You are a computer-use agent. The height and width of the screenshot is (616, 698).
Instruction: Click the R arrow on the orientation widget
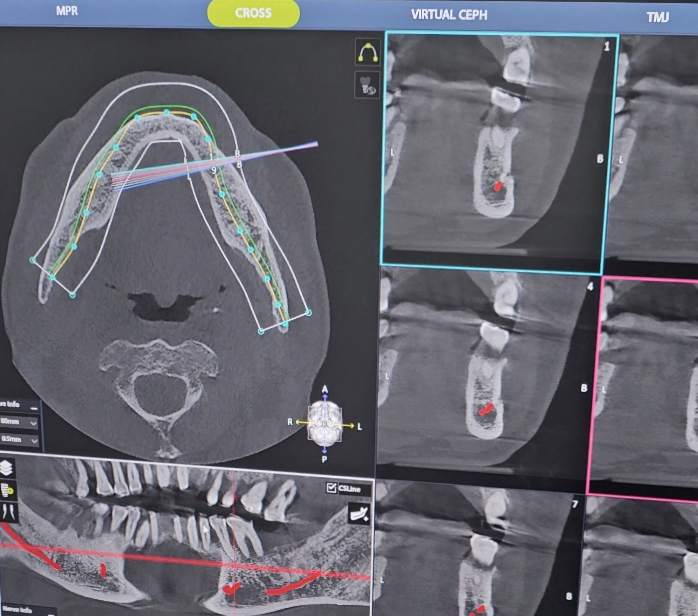tap(297, 422)
